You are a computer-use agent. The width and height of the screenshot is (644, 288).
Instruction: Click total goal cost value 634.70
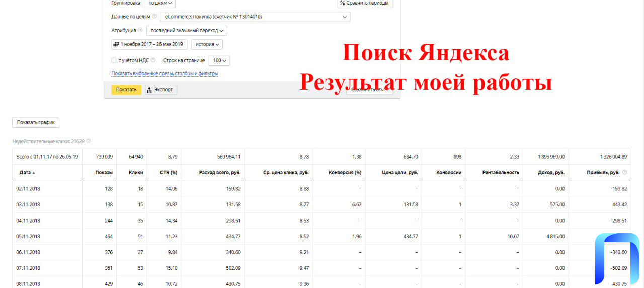click(x=411, y=157)
